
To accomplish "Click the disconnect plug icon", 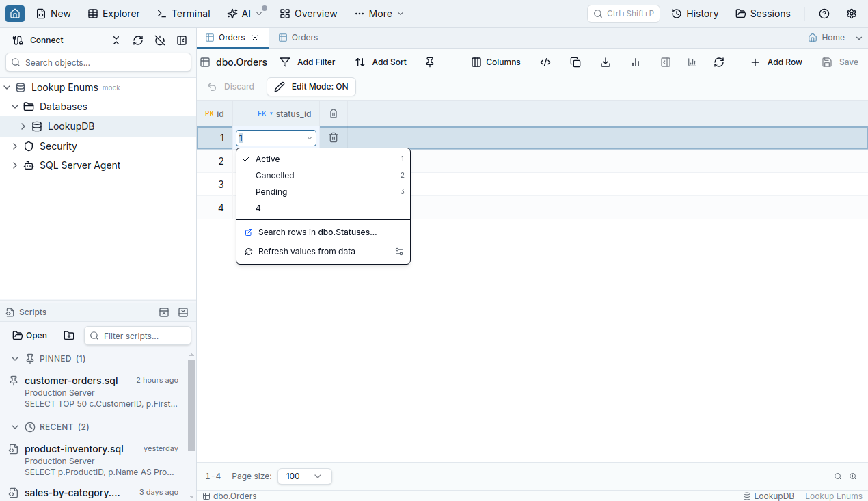I will tap(160, 40).
